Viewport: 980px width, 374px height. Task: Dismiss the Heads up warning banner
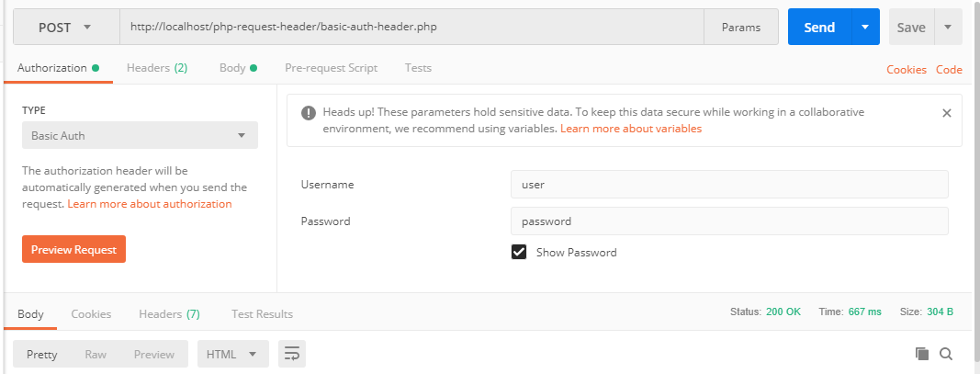947,113
